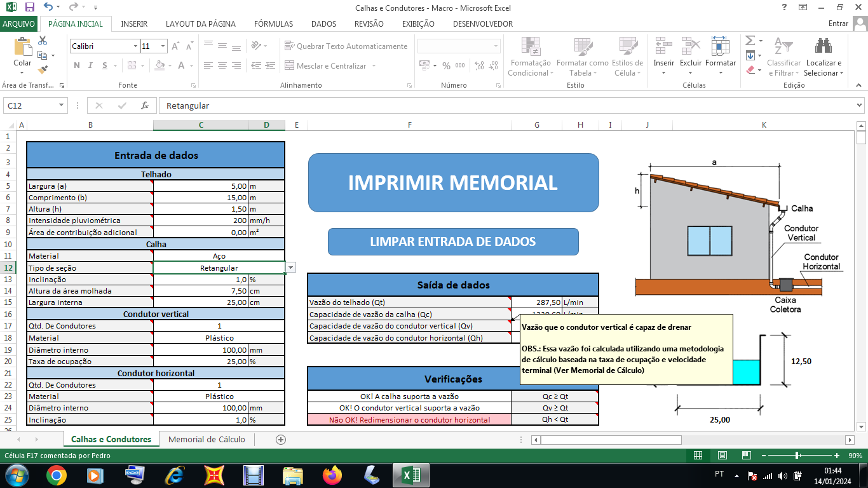Image resolution: width=868 pixels, height=488 pixels.
Task: Enable Page Break Preview view
Action: 747,456
